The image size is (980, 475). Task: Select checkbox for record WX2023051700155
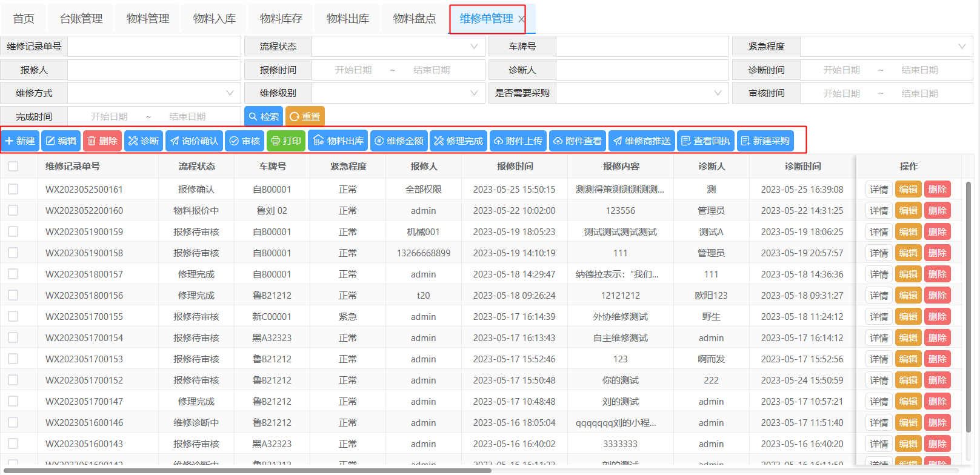point(13,317)
